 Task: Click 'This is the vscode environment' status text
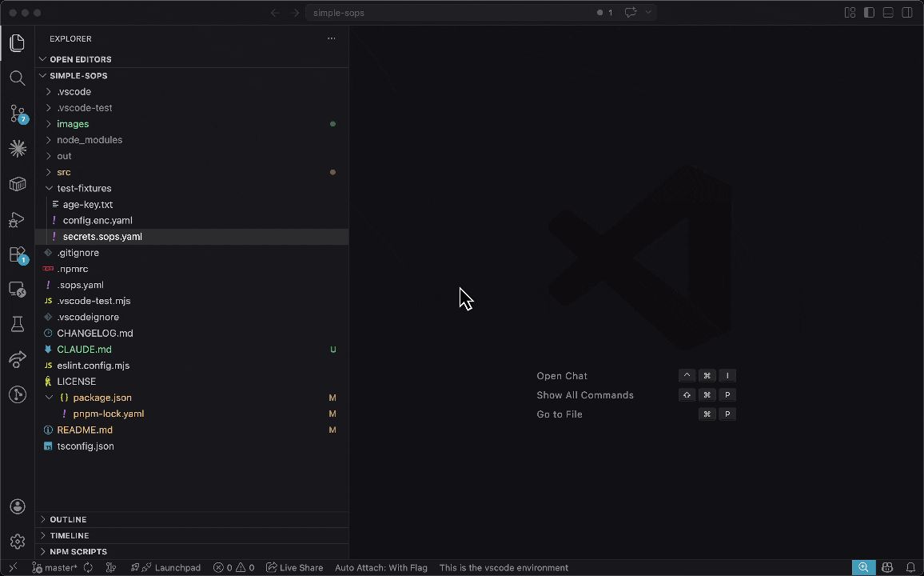click(x=504, y=568)
